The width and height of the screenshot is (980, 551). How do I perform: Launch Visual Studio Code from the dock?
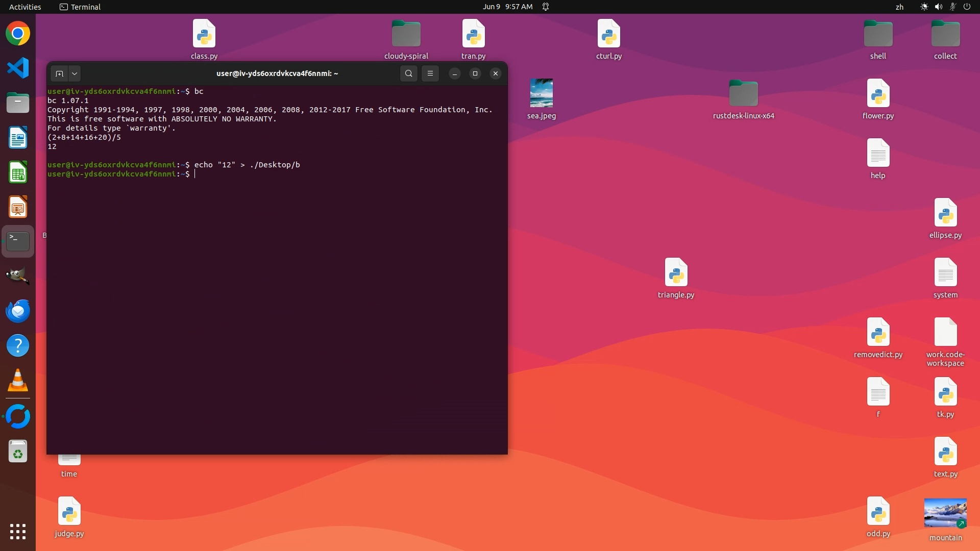click(18, 68)
